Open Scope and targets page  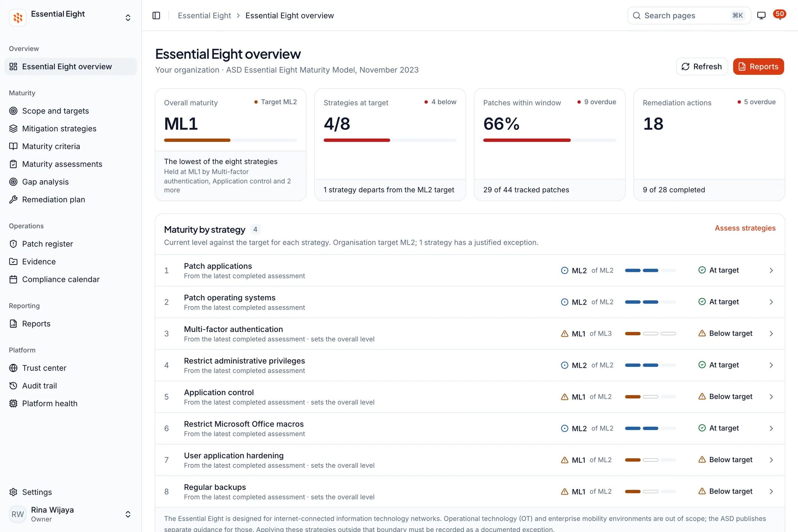(x=70, y=111)
